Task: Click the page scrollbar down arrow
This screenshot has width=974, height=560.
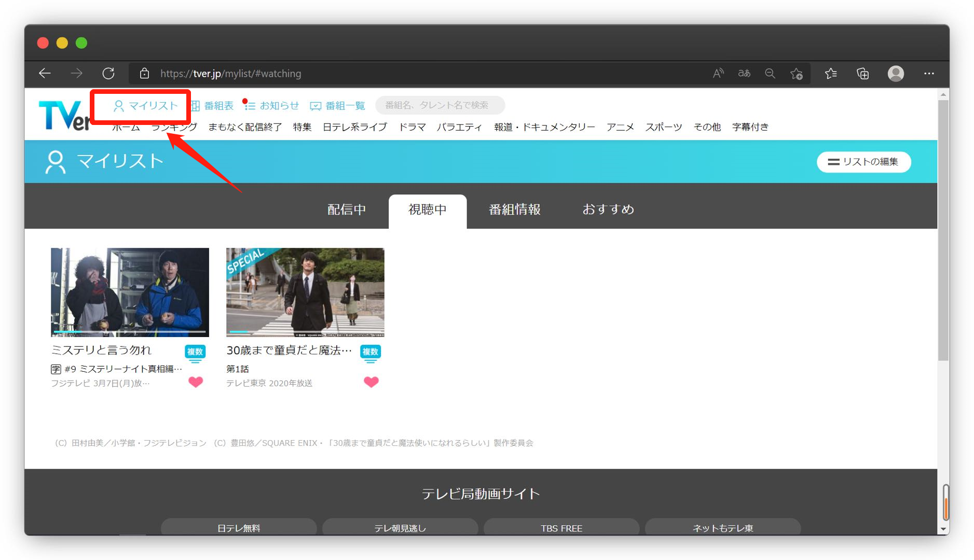Action: pyautogui.click(x=943, y=529)
